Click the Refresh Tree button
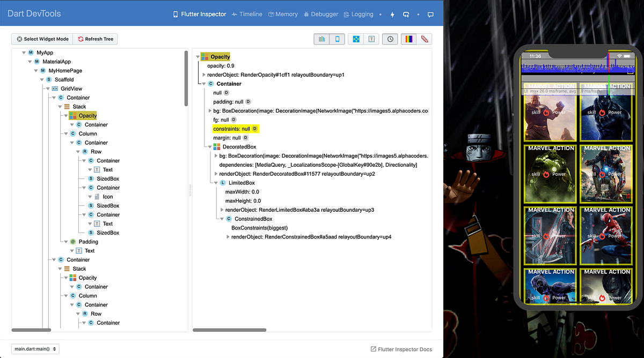The width and height of the screenshot is (644, 358). 96,39
